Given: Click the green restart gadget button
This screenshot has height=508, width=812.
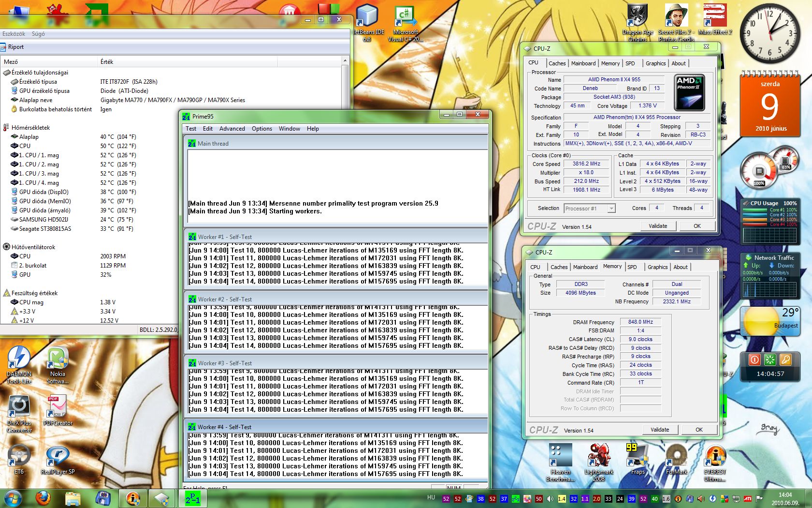Looking at the screenshot, I should coord(770,359).
